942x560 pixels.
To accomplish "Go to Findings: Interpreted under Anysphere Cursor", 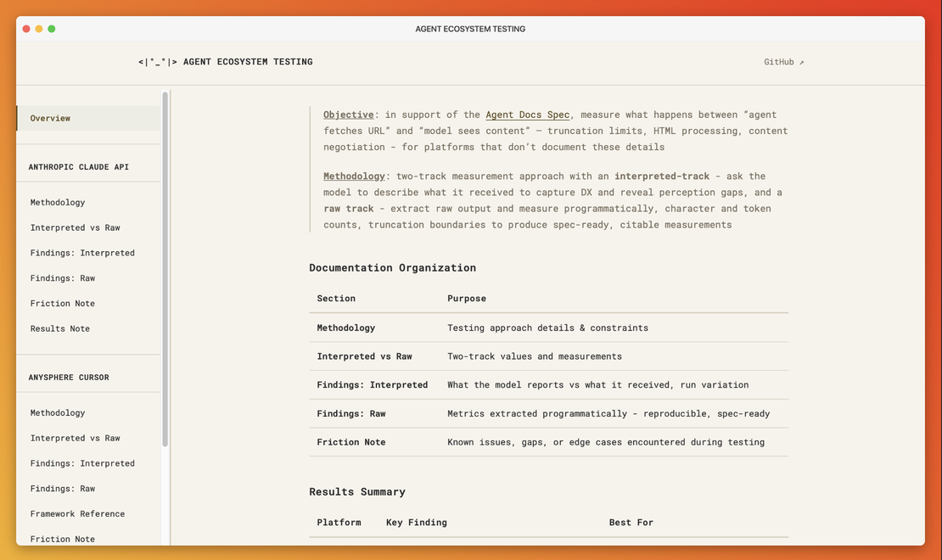I will click(x=82, y=463).
